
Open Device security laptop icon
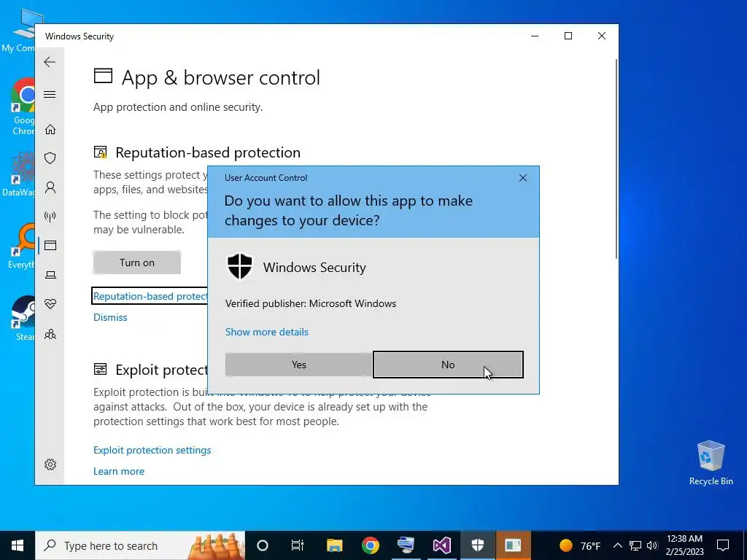click(x=50, y=275)
